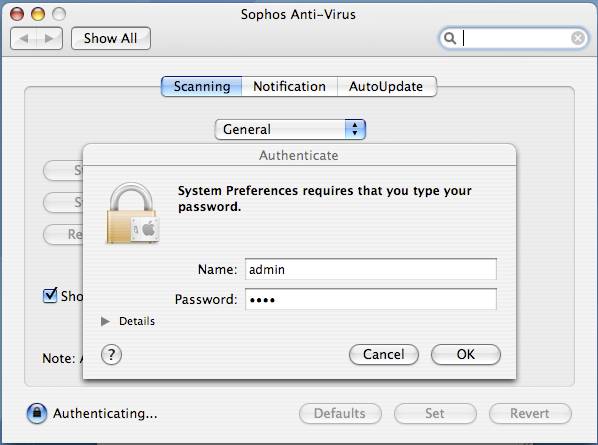The width and height of the screenshot is (598, 445).
Task: Cancel the Authenticate dialog
Action: tap(384, 355)
